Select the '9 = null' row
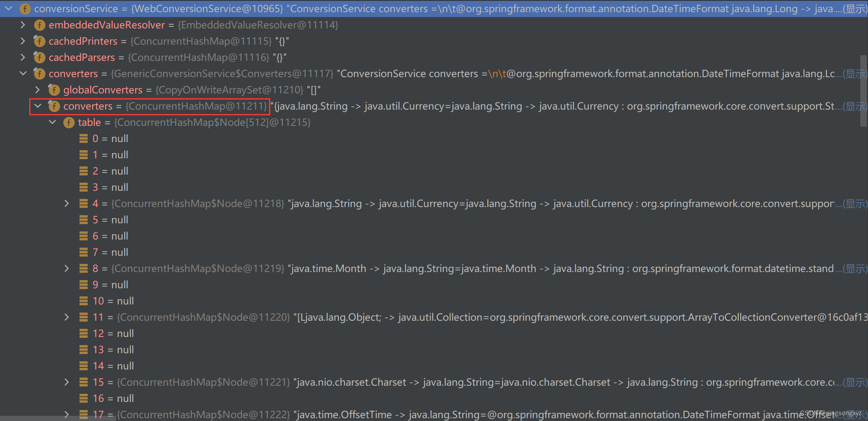The width and height of the screenshot is (868, 421). (x=110, y=285)
